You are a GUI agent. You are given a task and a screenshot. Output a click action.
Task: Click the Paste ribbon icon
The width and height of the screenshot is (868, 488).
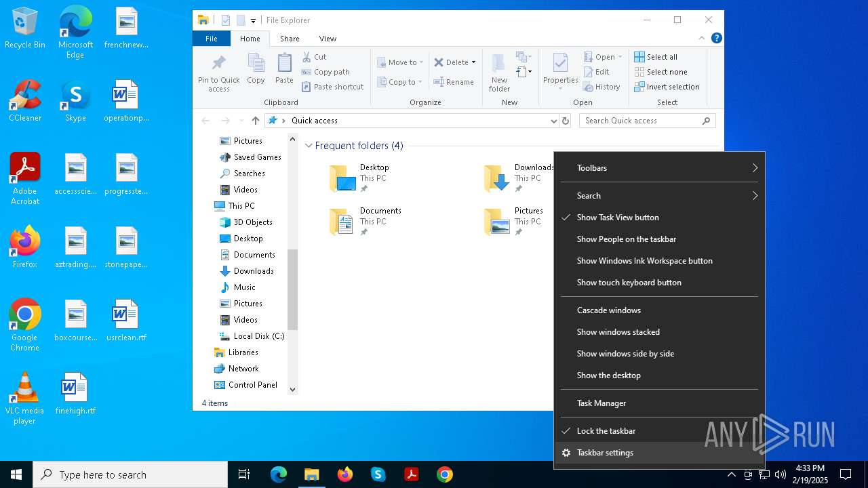(284, 68)
